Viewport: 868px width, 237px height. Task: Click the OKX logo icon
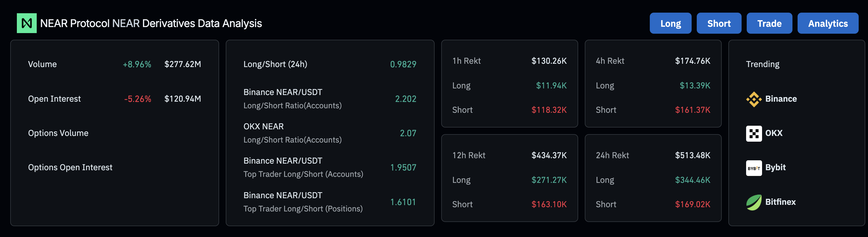[753, 133]
